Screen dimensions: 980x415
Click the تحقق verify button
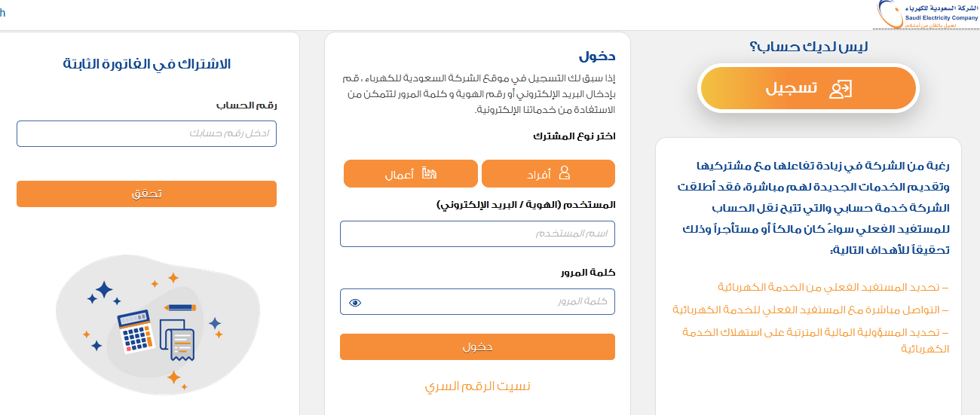[x=146, y=194]
